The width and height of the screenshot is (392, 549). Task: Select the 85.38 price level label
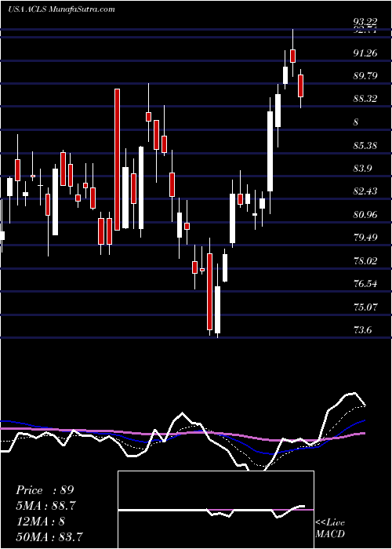365,145
